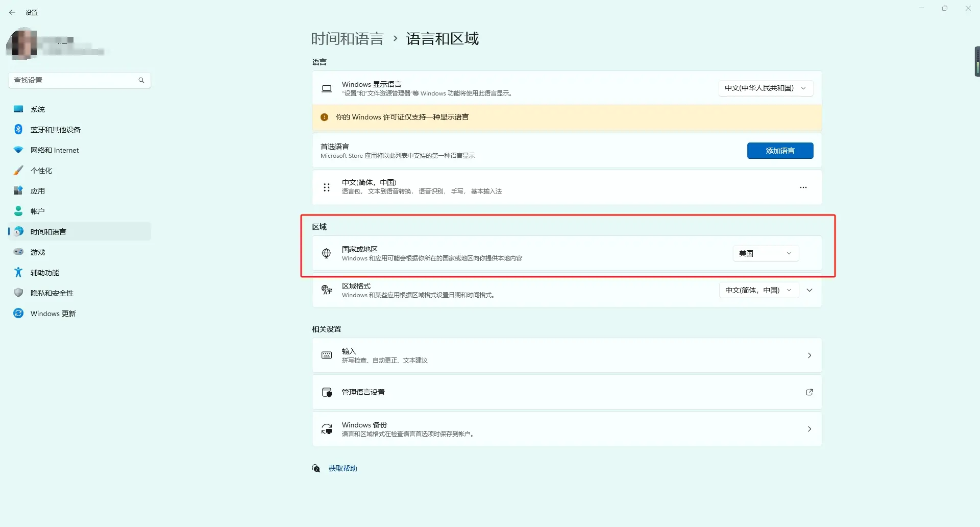Image resolution: width=980 pixels, height=527 pixels.
Task: Click the external link icon for 管理语言设置
Action: pyautogui.click(x=810, y=392)
